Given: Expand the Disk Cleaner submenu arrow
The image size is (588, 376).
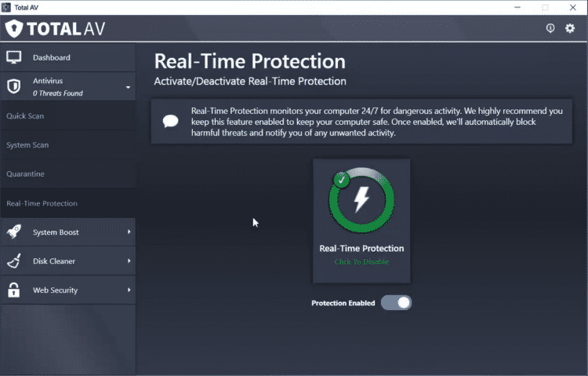Looking at the screenshot, I should [x=129, y=261].
